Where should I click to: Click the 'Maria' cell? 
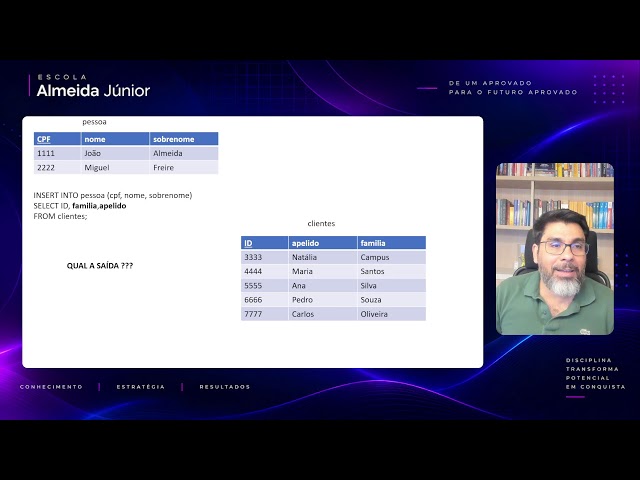coord(323,271)
